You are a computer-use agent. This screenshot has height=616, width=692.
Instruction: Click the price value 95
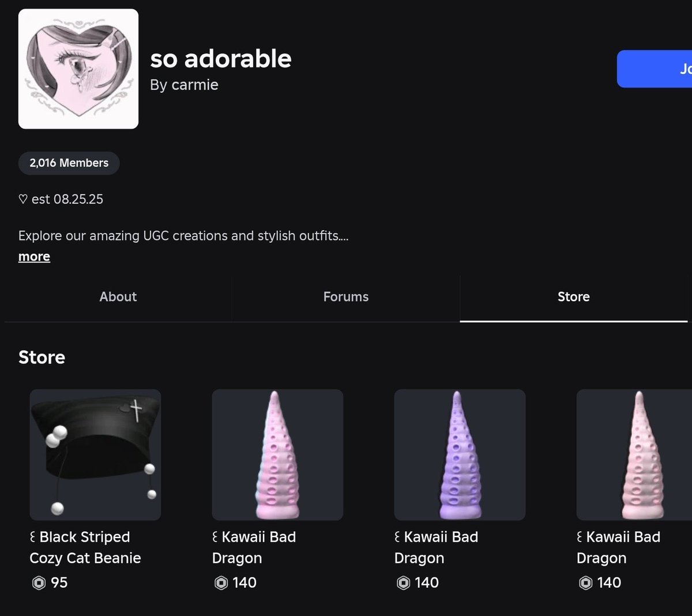tap(59, 583)
